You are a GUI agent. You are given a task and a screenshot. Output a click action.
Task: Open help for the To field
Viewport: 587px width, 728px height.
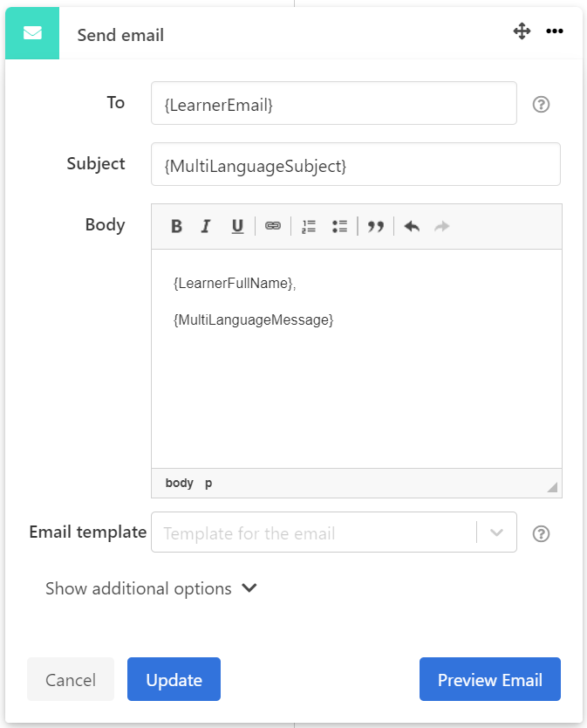point(541,104)
